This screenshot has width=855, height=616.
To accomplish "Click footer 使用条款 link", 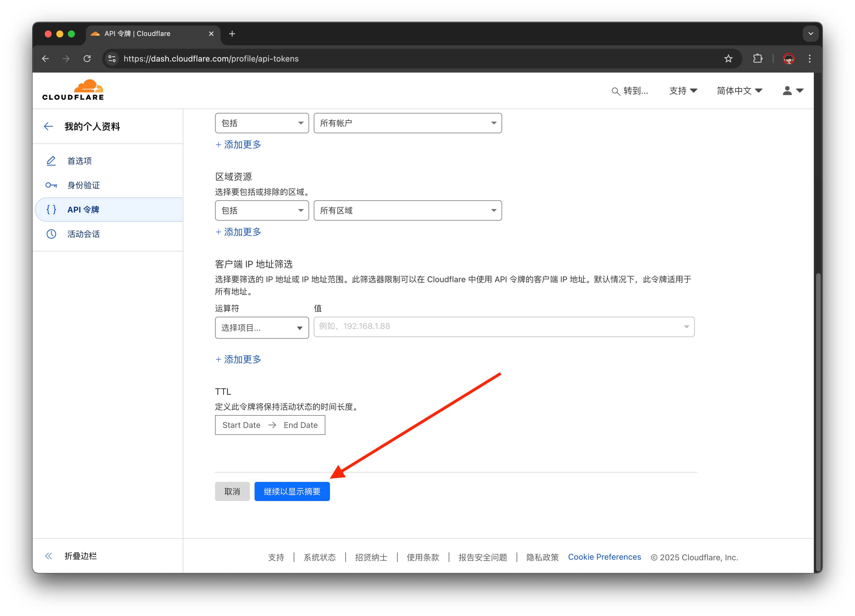I will click(423, 557).
